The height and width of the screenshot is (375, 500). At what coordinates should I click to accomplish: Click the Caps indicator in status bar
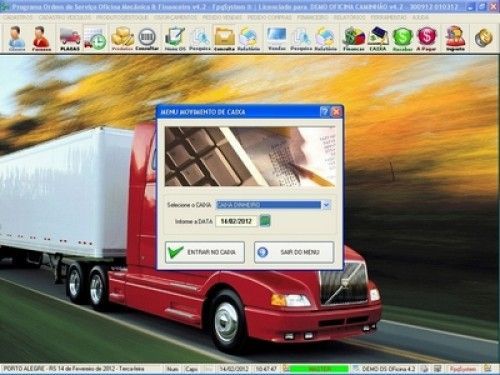[192, 369]
